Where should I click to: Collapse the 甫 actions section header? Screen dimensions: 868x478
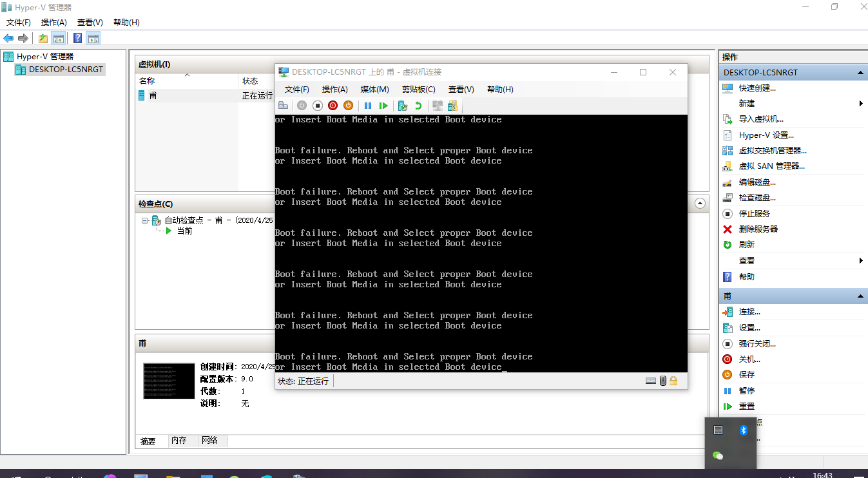point(860,296)
